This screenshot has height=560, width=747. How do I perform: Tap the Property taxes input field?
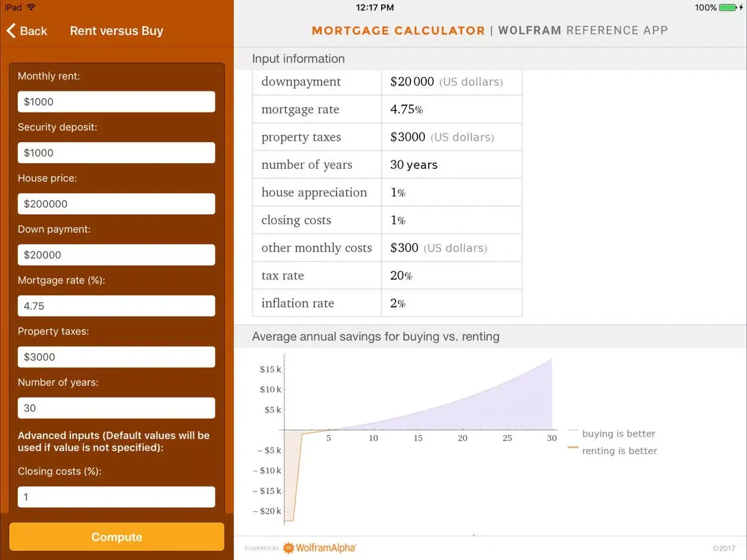coord(116,357)
